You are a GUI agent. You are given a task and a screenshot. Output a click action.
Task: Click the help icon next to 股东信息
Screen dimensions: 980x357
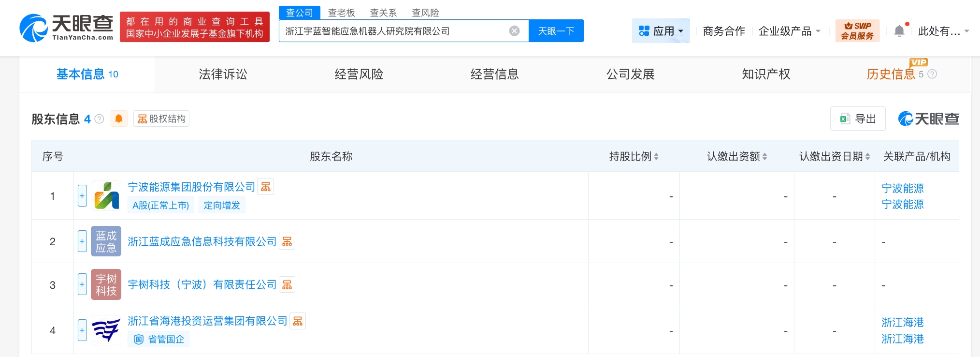point(100,119)
